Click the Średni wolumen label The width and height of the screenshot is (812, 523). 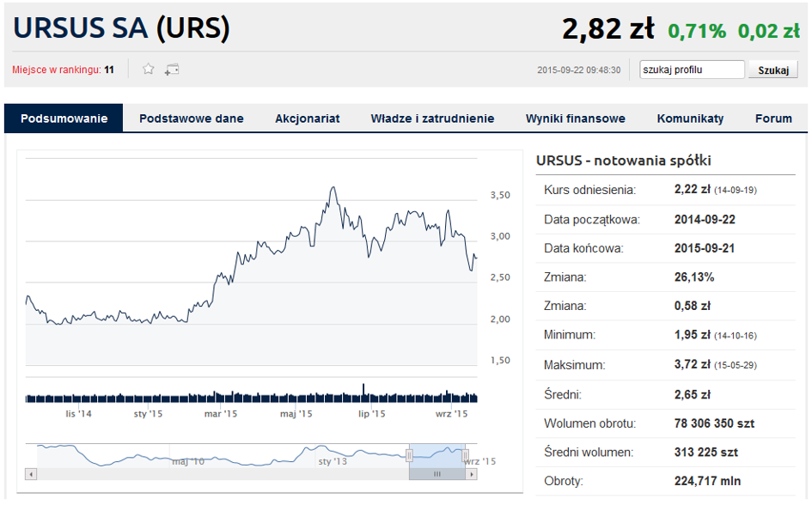pos(589,453)
